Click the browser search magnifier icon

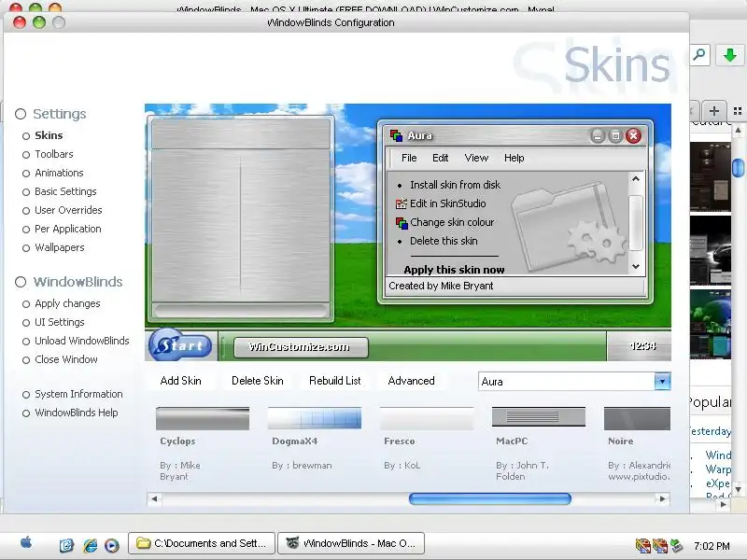coord(699,55)
